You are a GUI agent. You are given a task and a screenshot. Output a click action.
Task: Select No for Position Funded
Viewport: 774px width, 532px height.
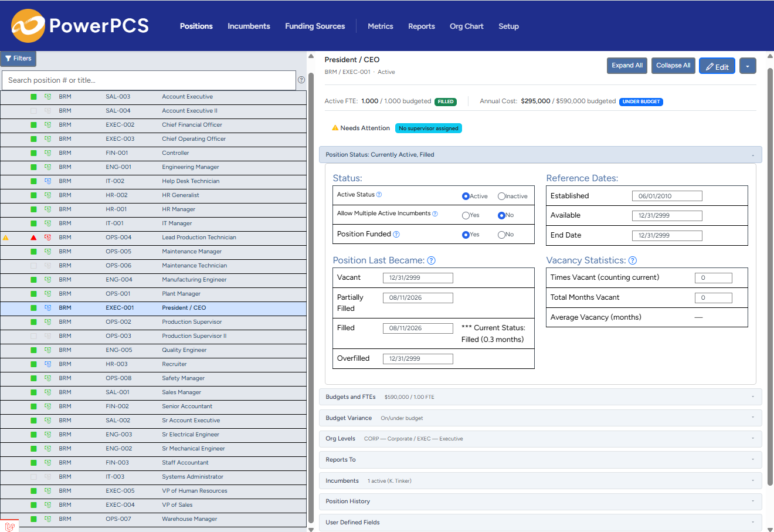point(501,235)
